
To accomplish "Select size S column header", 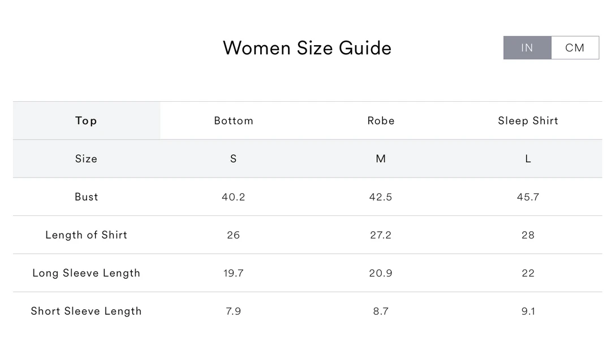I will [x=233, y=159].
